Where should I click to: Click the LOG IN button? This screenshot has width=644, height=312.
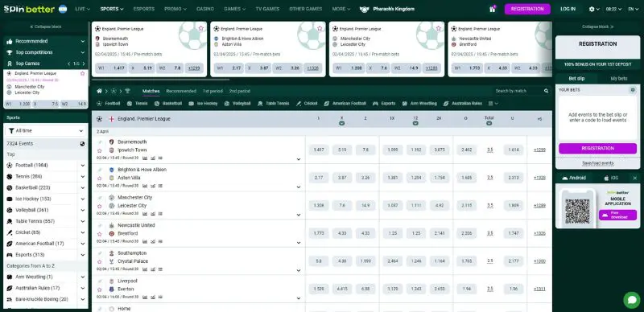point(568,9)
